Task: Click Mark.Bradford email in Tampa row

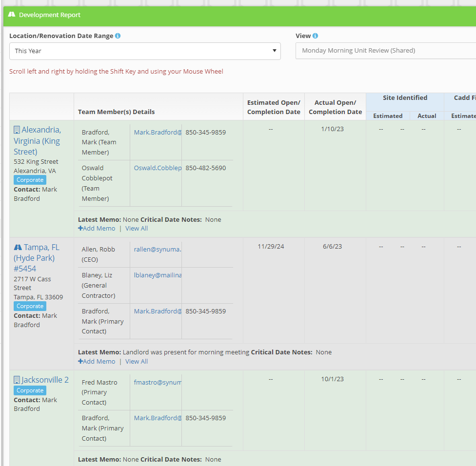Action: tap(158, 311)
